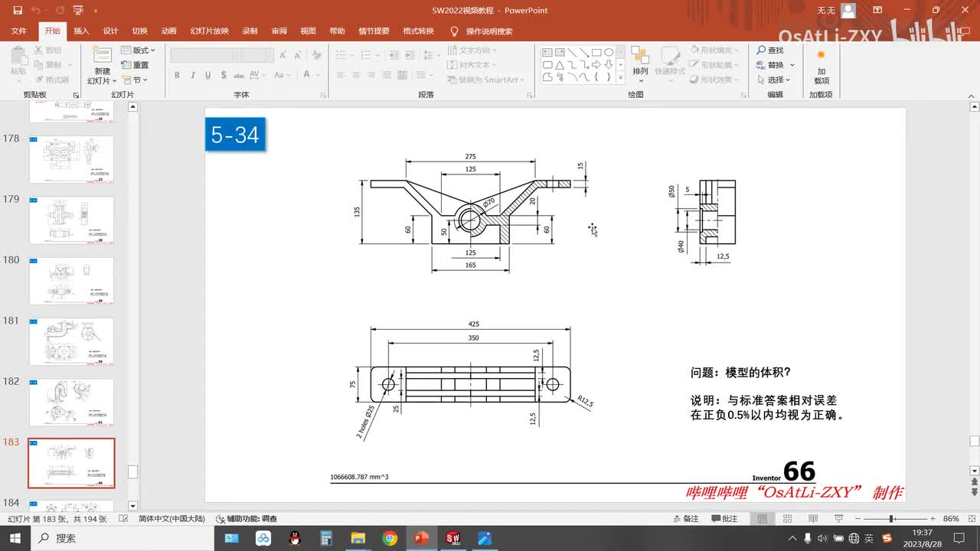Select slide 178 thumbnail
Image resolution: width=980 pixels, height=551 pixels.
71,159
